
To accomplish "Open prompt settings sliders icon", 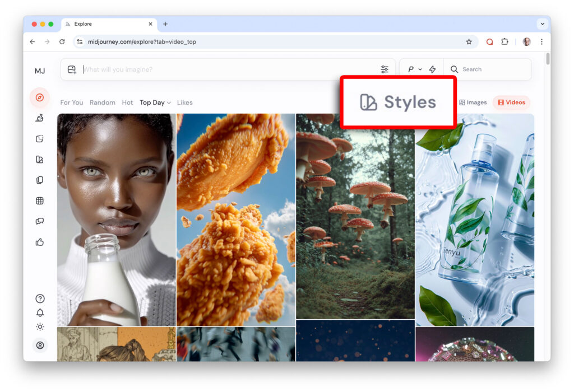I will point(385,69).
